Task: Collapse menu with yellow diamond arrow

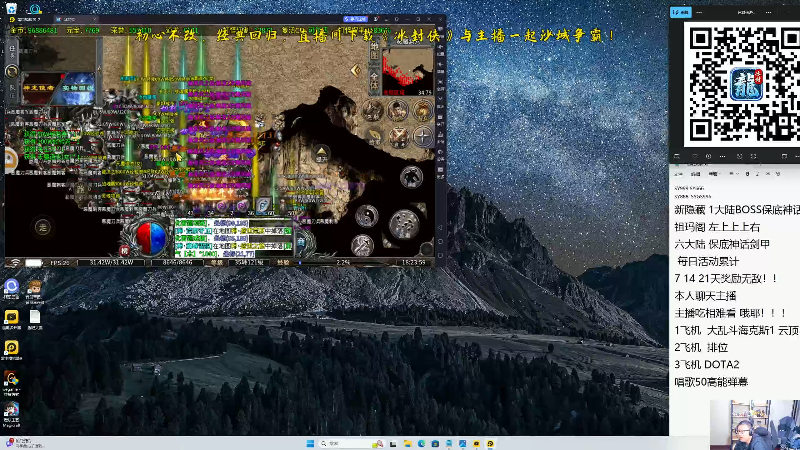Action: click(356, 70)
